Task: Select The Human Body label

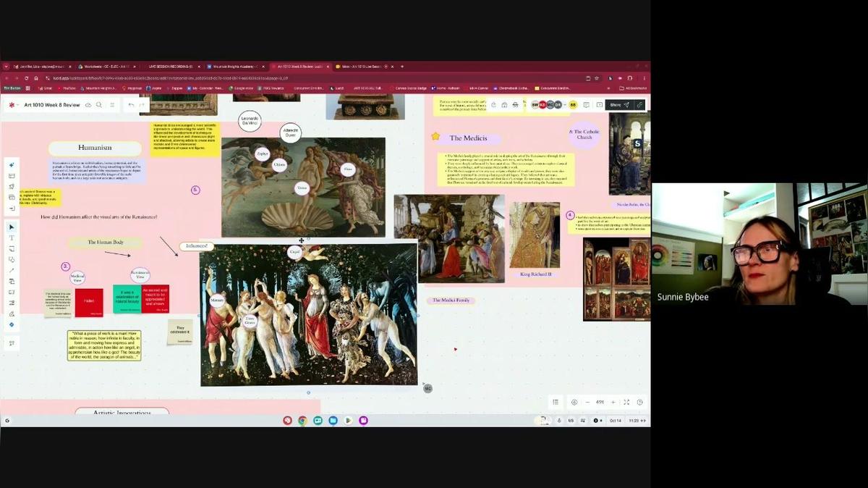Action: tap(106, 242)
